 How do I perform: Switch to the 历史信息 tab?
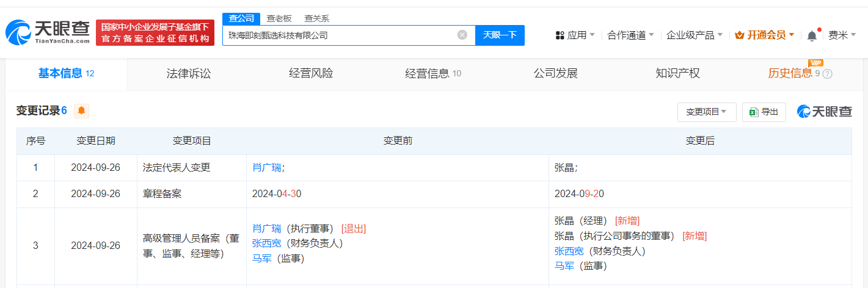point(800,74)
